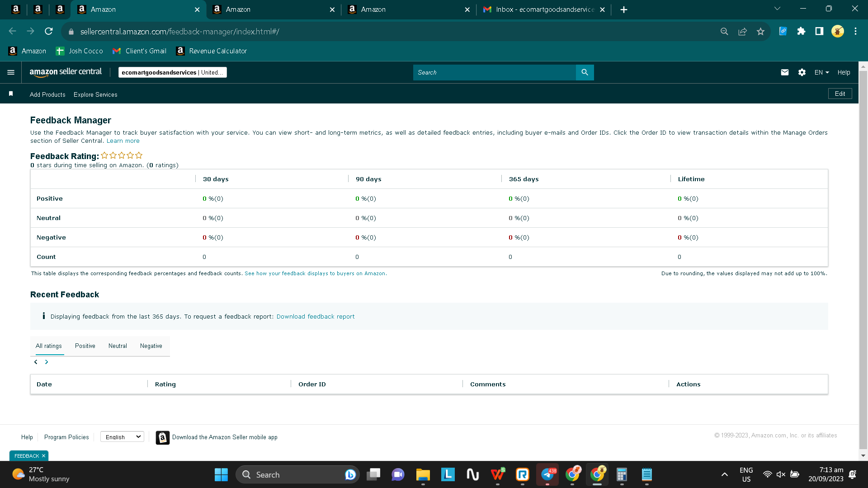868x488 pixels.
Task: Open the Program Policies footer link
Action: (66, 437)
